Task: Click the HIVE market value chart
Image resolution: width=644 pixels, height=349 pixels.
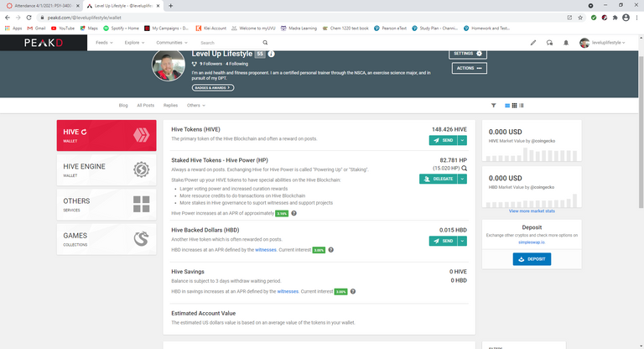Action: click(532, 154)
